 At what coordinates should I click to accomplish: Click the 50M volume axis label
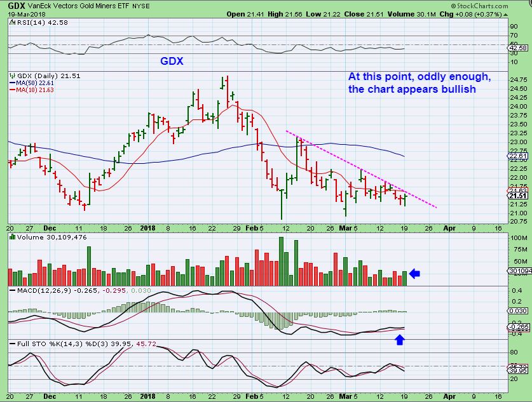click(x=520, y=262)
